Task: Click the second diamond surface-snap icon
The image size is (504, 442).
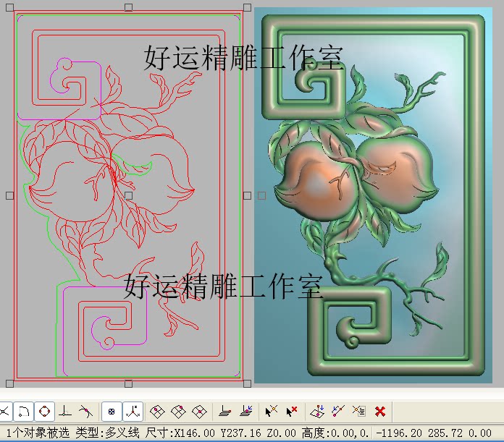Action: click(x=178, y=412)
